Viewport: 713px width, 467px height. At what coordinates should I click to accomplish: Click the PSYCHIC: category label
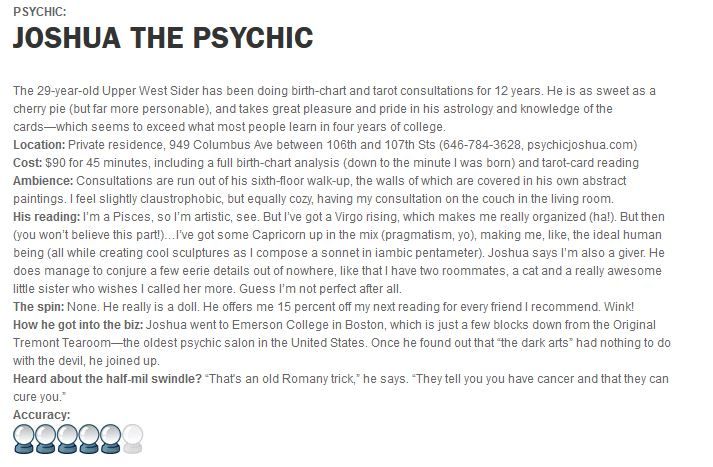[x=40, y=12]
